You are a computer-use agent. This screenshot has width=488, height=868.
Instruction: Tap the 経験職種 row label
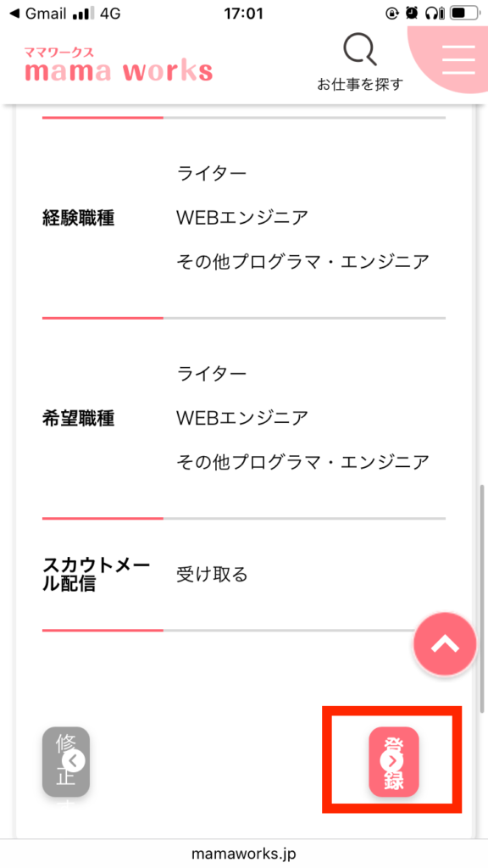(78, 218)
